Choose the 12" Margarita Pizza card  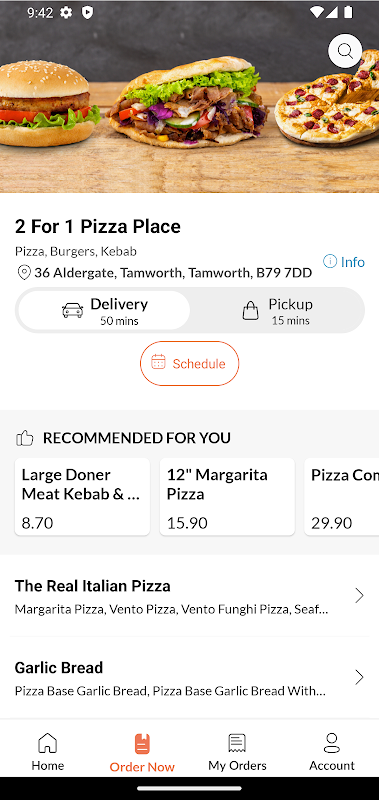[227, 496]
